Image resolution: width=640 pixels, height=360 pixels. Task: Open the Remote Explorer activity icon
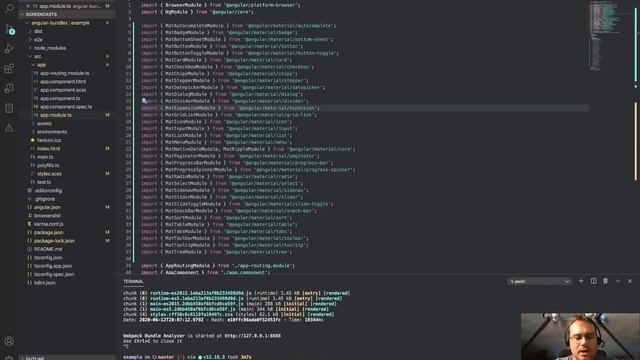[x=9, y=88]
